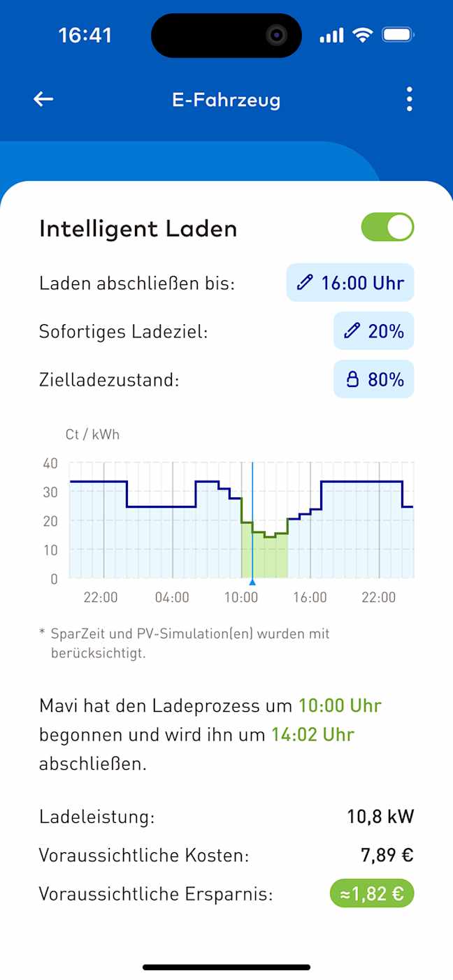Image resolution: width=453 pixels, height=980 pixels.
Task: Open the three-dot overflow menu
Action: [409, 99]
